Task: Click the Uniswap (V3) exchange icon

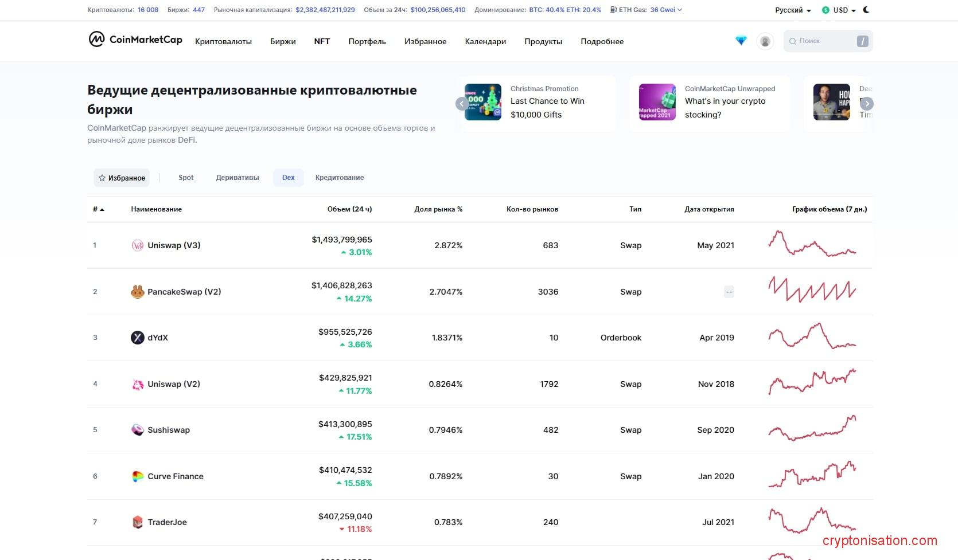Action: pos(137,245)
